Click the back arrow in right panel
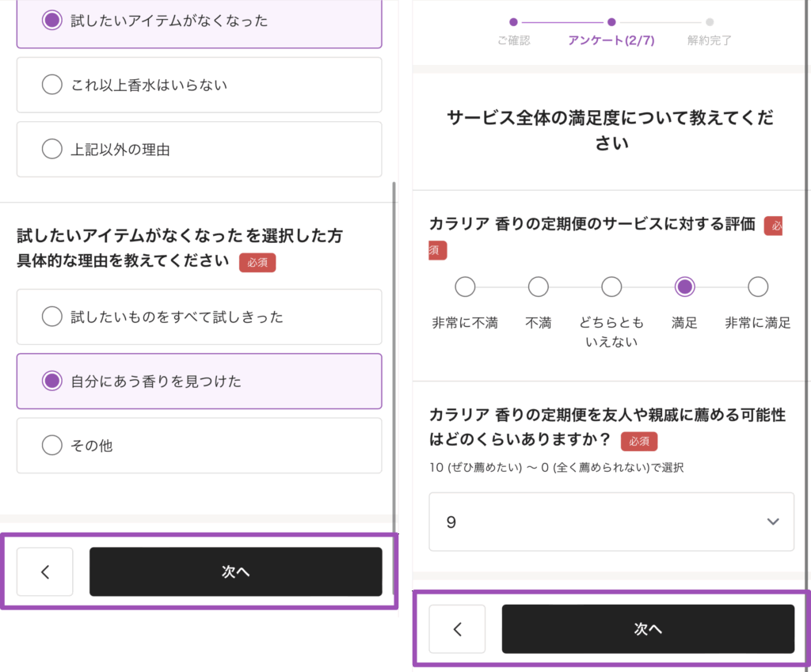 coord(457,629)
